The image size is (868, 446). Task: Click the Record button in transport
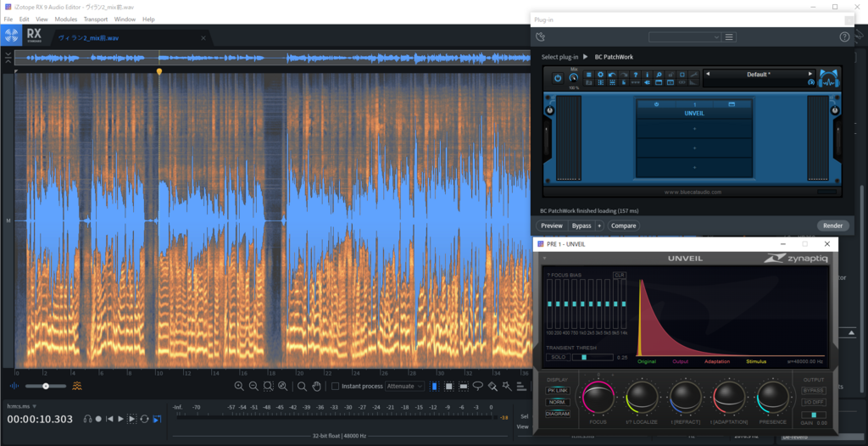pyautogui.click(x=98, y=419)
